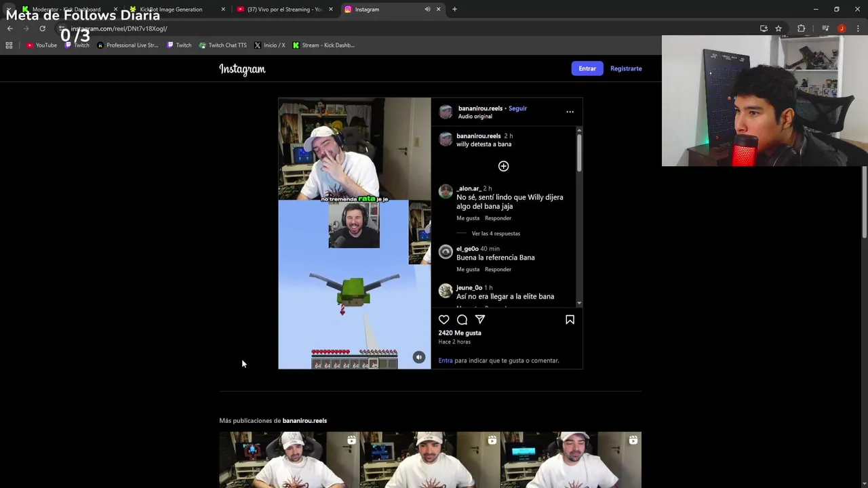
Task: Click the Instagram logo
Action: (242, 69)
